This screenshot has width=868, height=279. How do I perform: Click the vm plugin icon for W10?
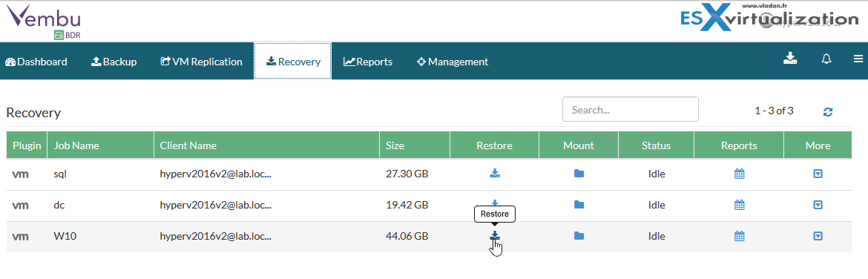click(21, 237)
